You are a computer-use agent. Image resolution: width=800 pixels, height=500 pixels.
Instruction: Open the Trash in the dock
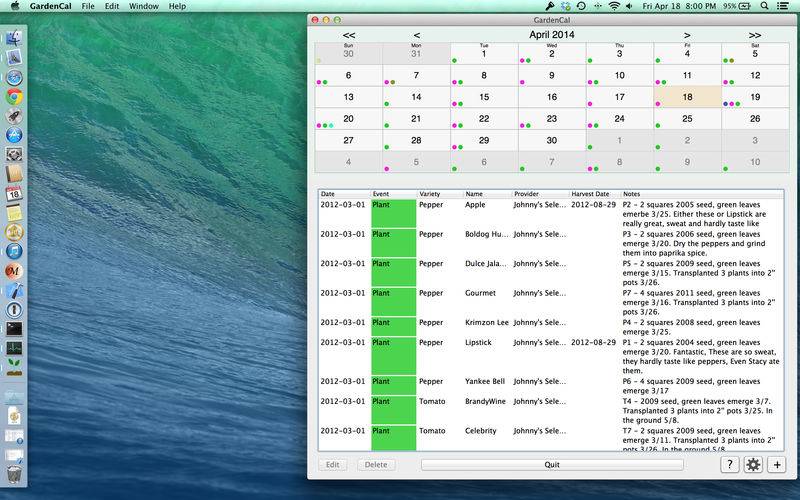14,474
